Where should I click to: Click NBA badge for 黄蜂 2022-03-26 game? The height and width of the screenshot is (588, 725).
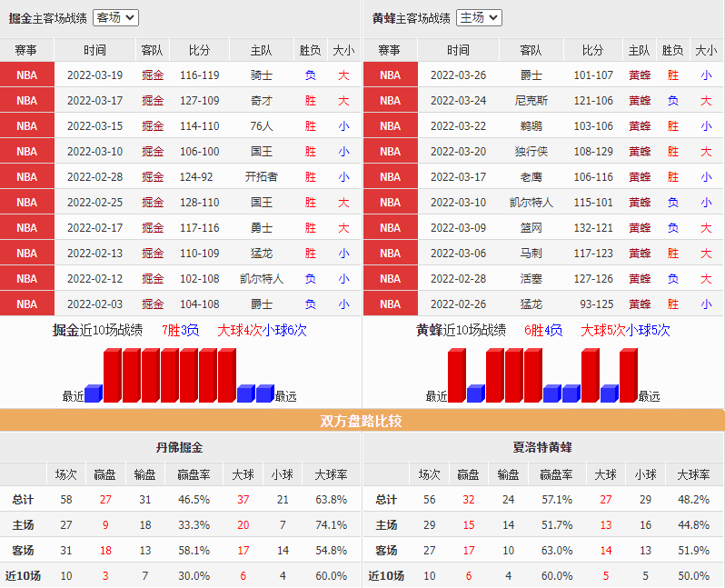[390, 75]
